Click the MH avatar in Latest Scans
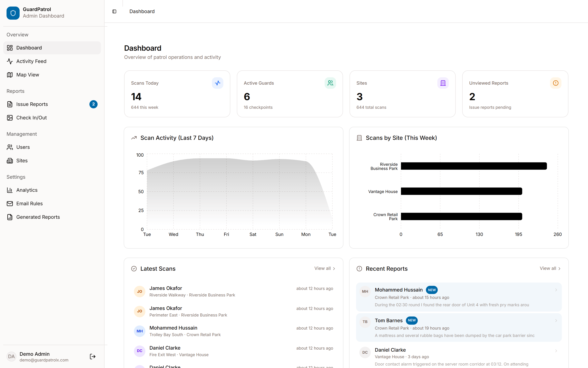The width and height of the screenshot is (588, 368). [x=140, y=331]
